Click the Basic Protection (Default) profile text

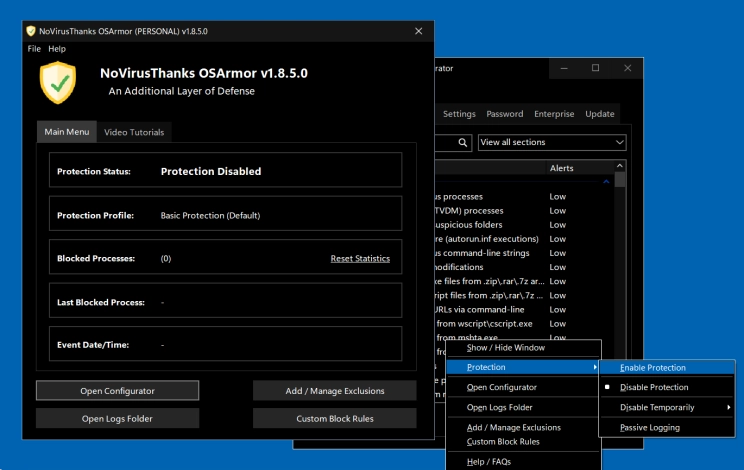click(210, 215)
